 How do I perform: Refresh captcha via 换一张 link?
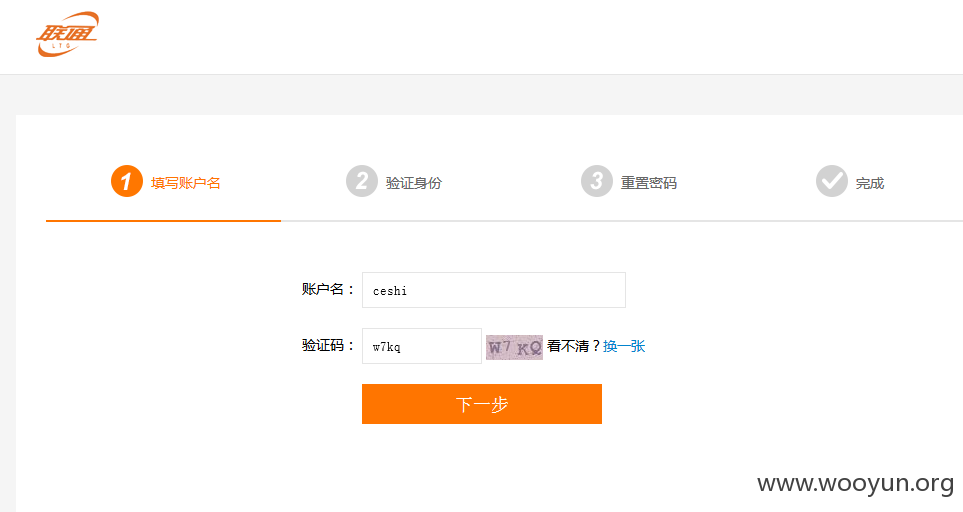coord(624,346)
